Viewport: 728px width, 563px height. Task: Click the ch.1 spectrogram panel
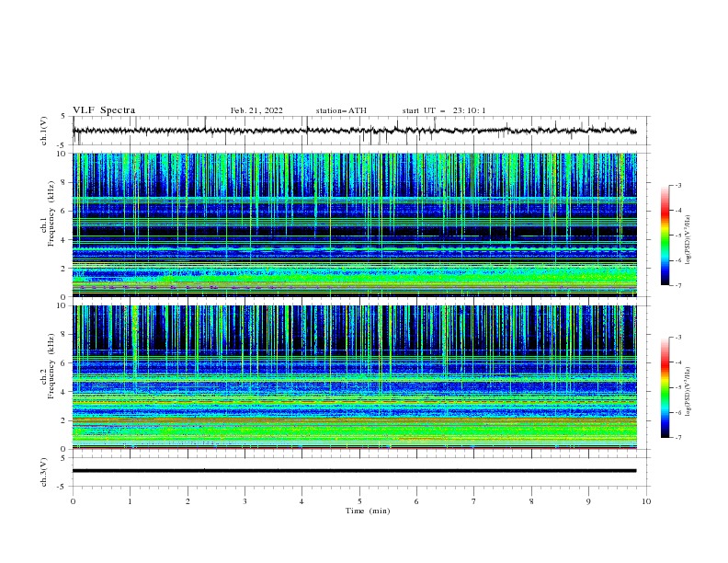[x=354, y=224]
